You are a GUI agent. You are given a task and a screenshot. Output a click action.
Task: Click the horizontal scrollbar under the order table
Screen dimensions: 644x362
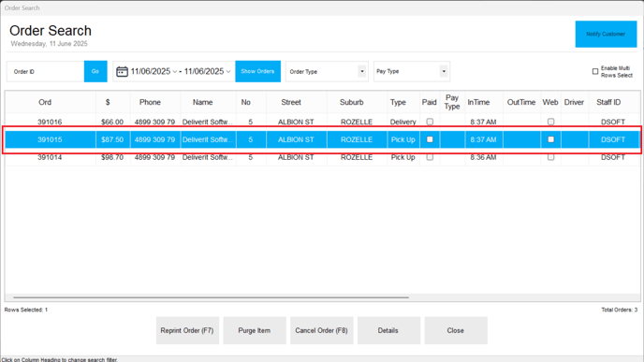click(212, 297)
